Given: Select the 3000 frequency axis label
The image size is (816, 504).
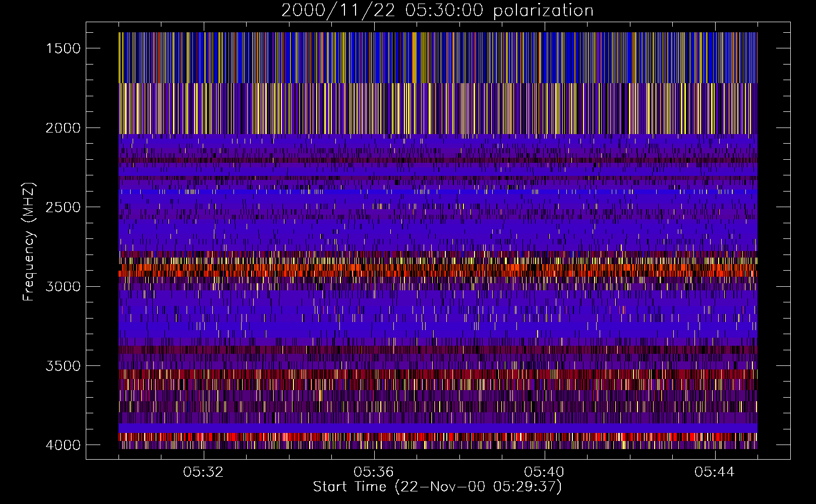Looking at the screenshot, I should click(x=63, y=287).
